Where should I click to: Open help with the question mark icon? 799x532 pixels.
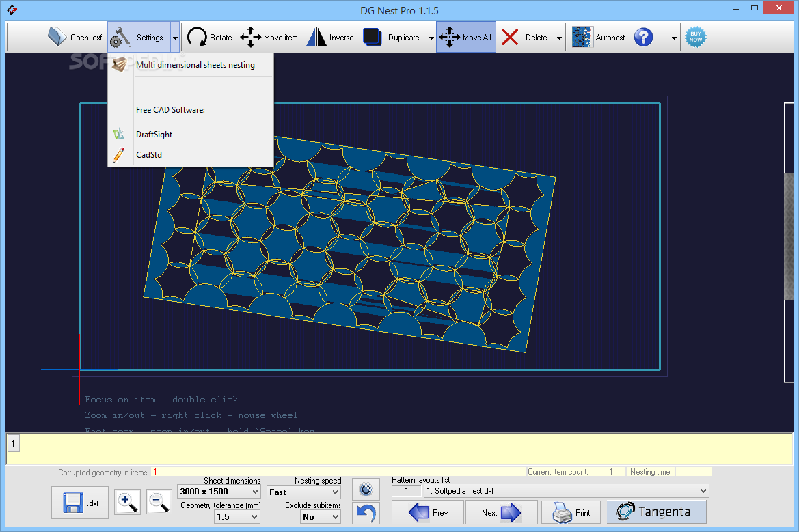point(644,37)
